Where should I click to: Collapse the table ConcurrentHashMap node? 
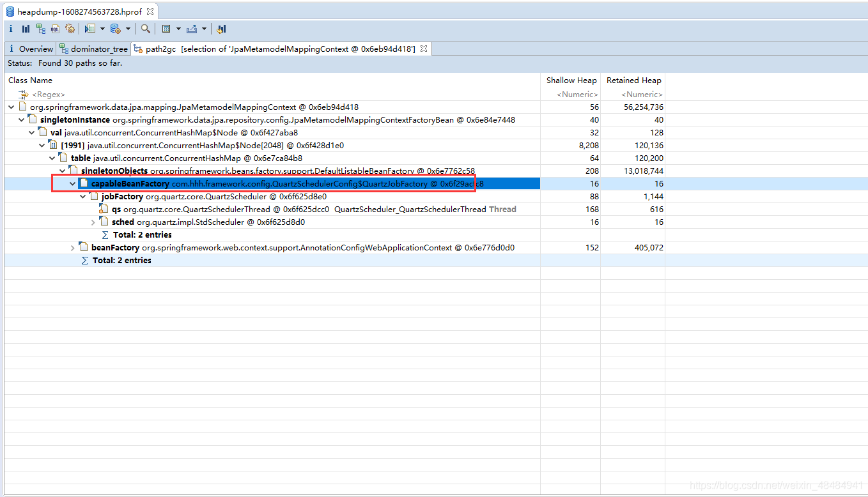[x=52, y=158]
